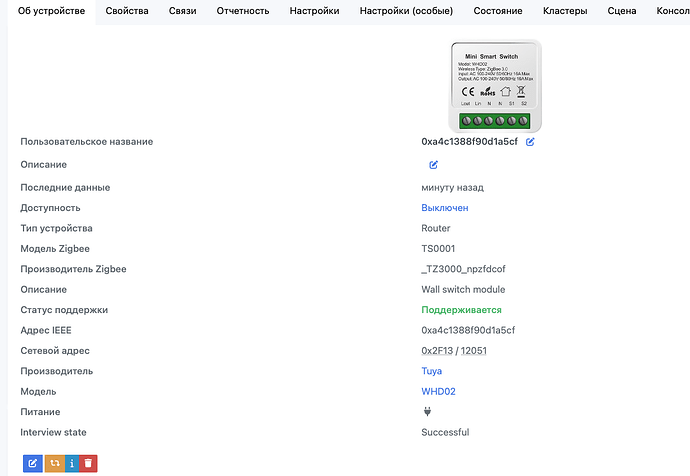This screenshot has width=690, height=476.
Task: Open the 'Отчетность' tab
Action: 244,11
